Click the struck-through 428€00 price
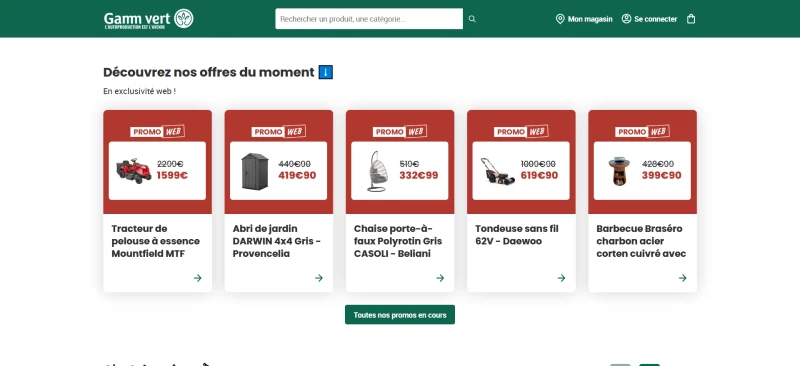The height and width of the screenshot is (366, 800). tap(658, 164)
